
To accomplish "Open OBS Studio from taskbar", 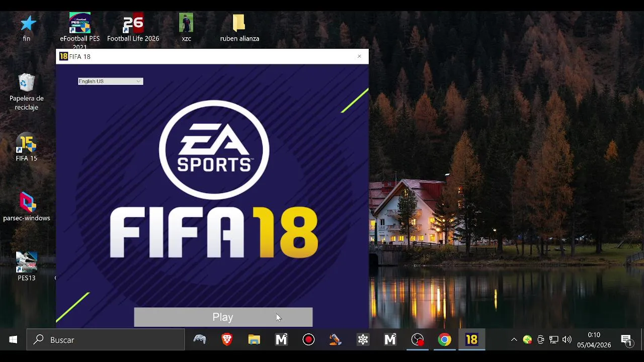I will click(417, 340).
